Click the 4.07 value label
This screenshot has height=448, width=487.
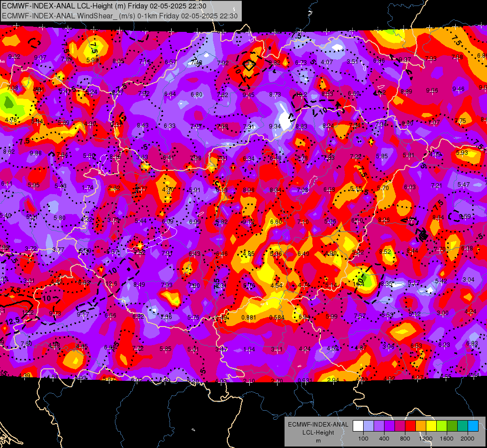coord(327,62)
